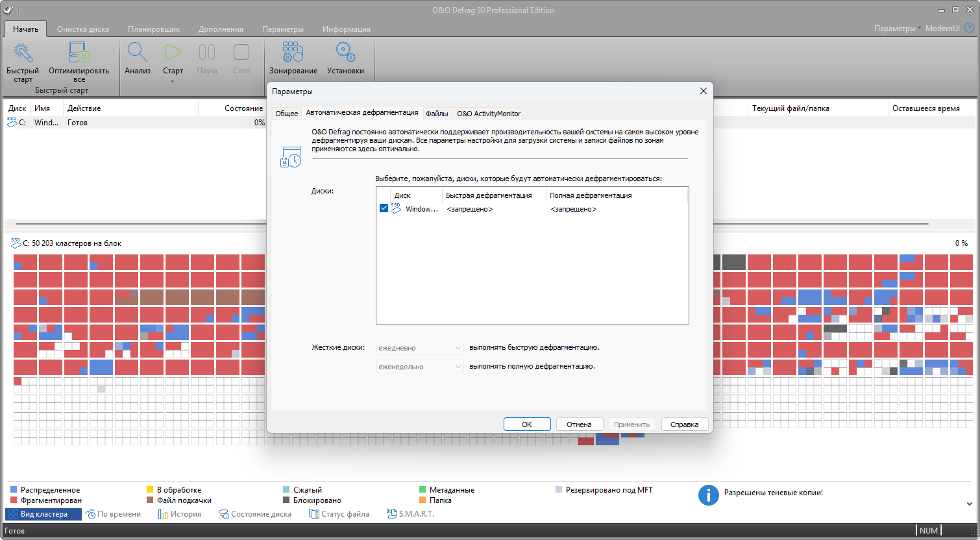Click the Quick Start (Быстрый старт) icon
Viewport: 980px width, 540px height.
23,53
